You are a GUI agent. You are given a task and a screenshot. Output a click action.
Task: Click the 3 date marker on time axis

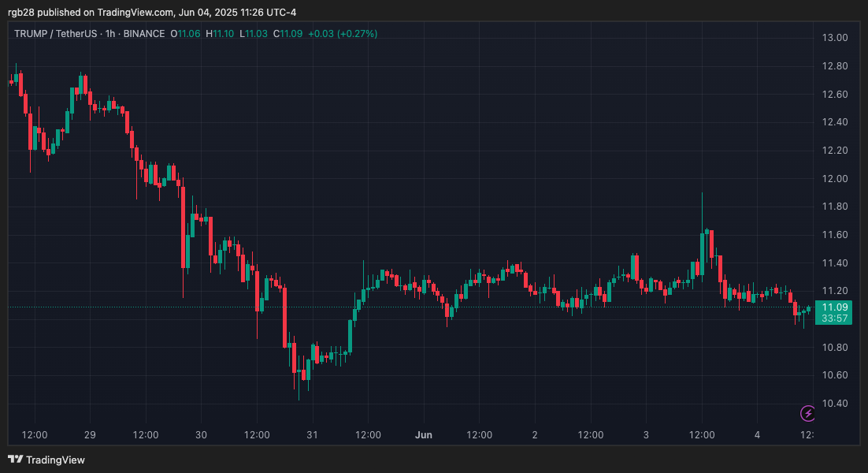click(x=646, y=434)
